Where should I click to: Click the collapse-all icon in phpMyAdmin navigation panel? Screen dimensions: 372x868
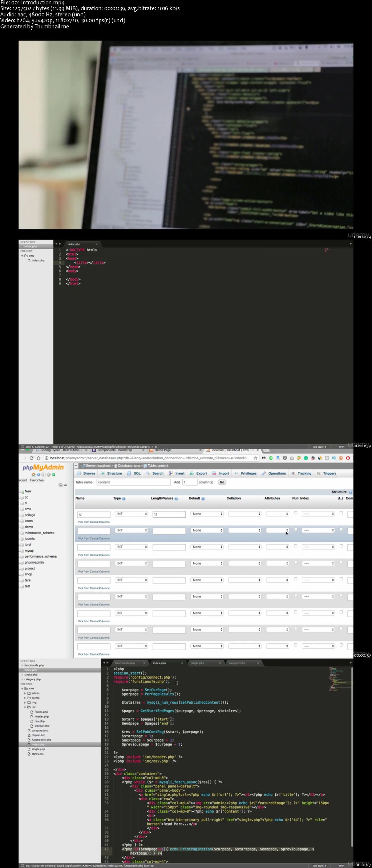click(61, 485)
